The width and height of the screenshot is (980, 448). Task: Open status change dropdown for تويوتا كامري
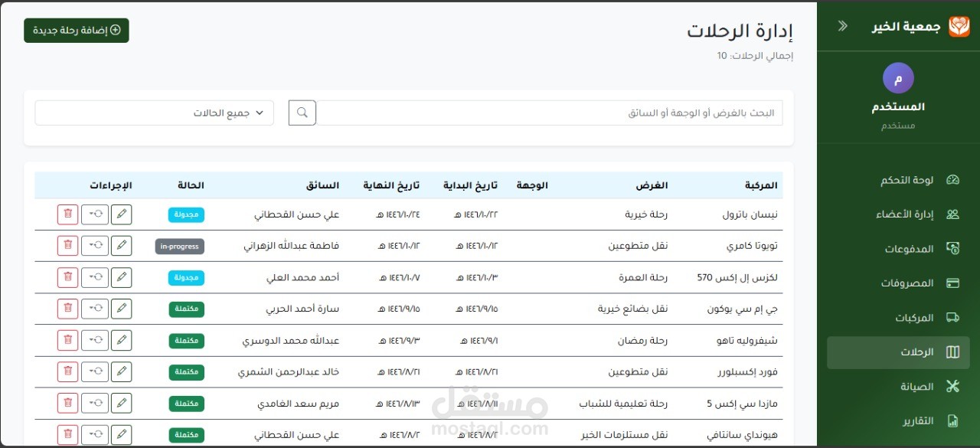click(x=95, y=246)
